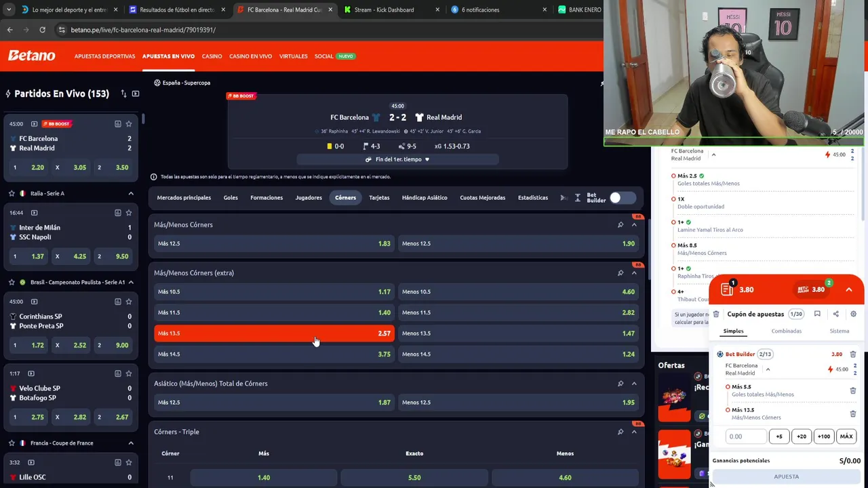Favorite the FC Barcelona match with the star
This screenshot has height=488, width=868.
(x=129, y=124)
